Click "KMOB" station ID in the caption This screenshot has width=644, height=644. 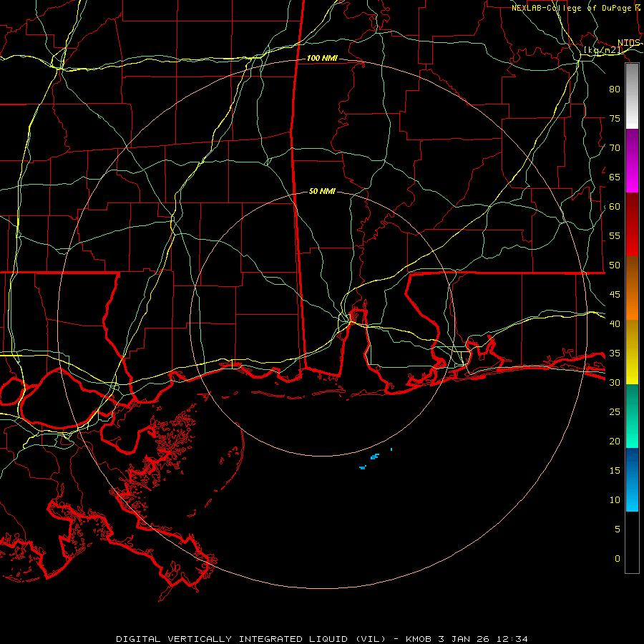(x=419, y=639)
